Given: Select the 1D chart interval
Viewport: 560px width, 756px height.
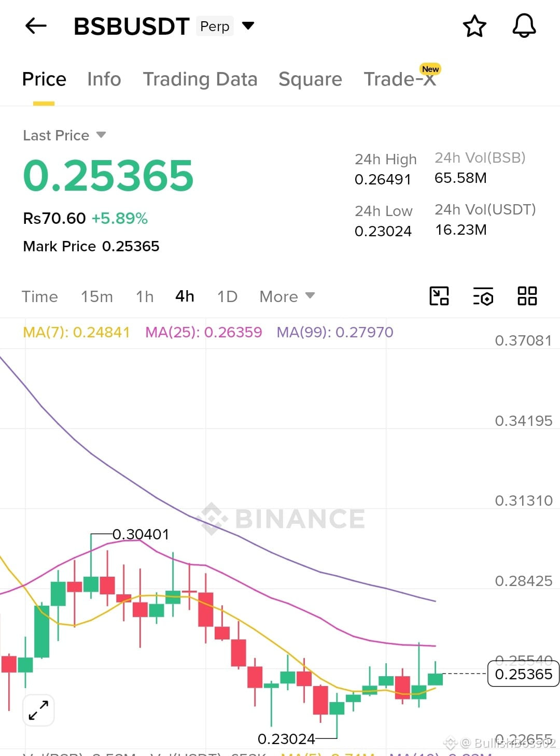Looking at the screenshot, I should [227, 296].
